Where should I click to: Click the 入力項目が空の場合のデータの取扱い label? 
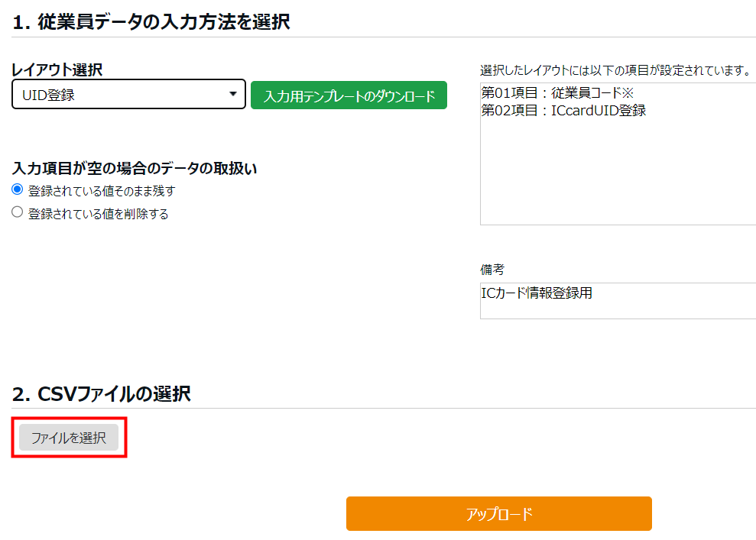[134, 168]
